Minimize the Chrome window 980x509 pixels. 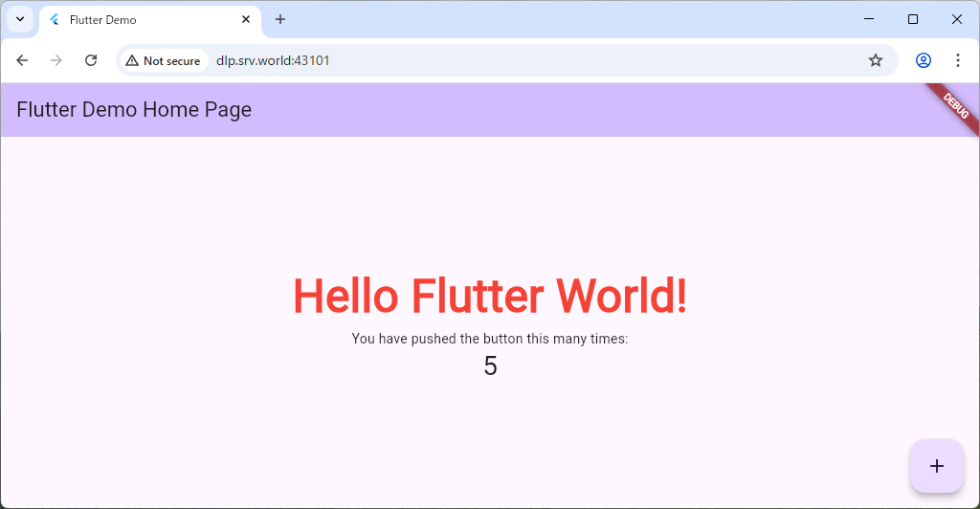pos(869,19)
